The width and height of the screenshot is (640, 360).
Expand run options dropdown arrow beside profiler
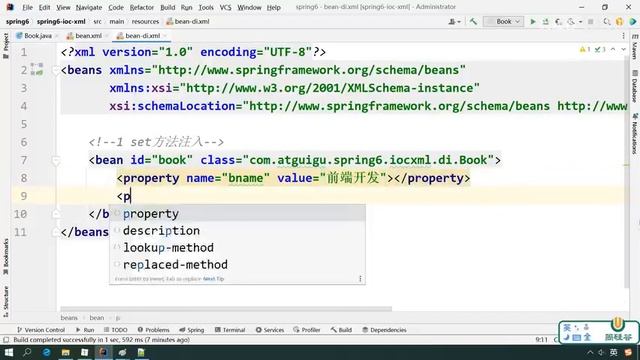pos(580,22)
